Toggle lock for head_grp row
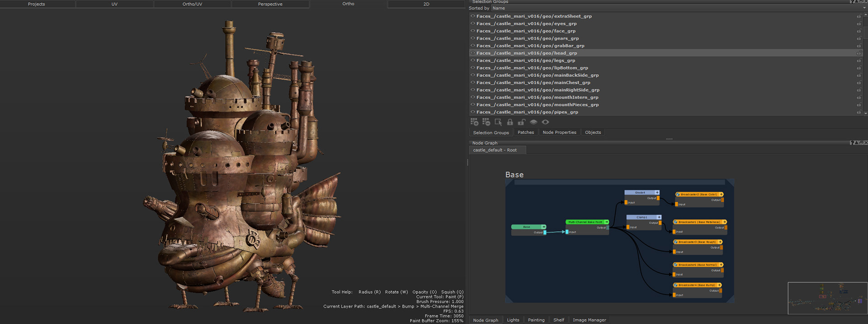The height and width of the screenshot is (324, 868). click(x=859, y=53)
